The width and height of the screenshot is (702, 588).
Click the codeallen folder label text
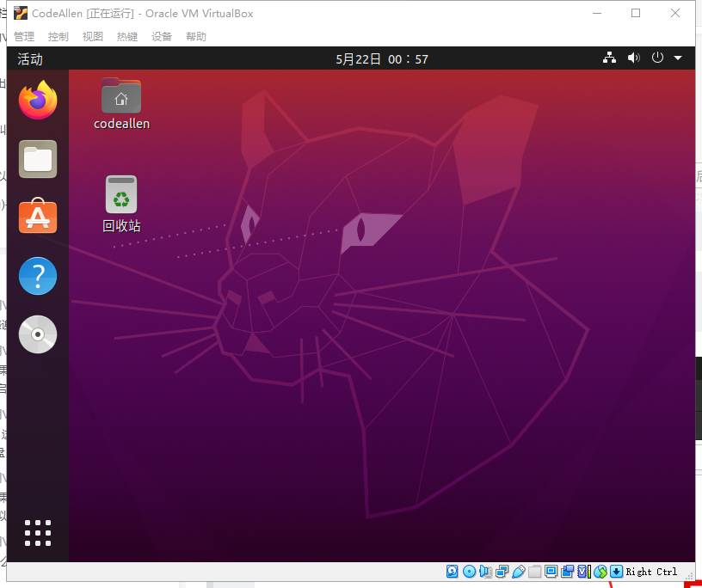tap(122, 124)
